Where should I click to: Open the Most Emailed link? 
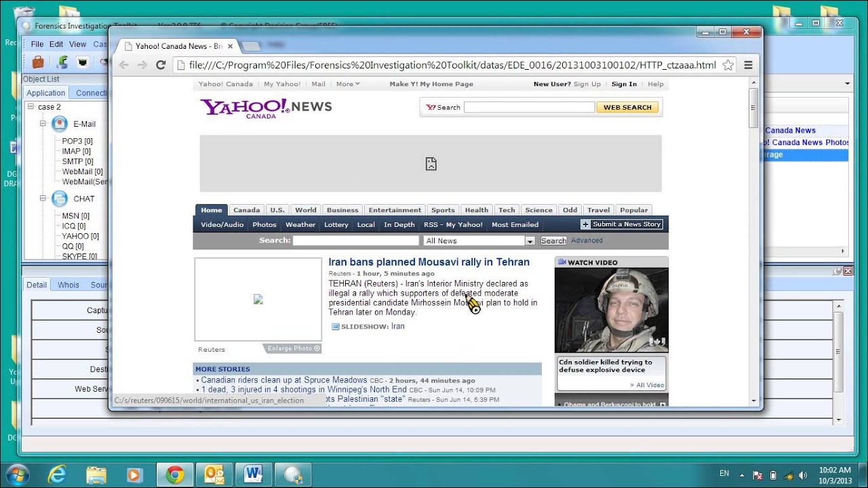click(x=515, y=225)
